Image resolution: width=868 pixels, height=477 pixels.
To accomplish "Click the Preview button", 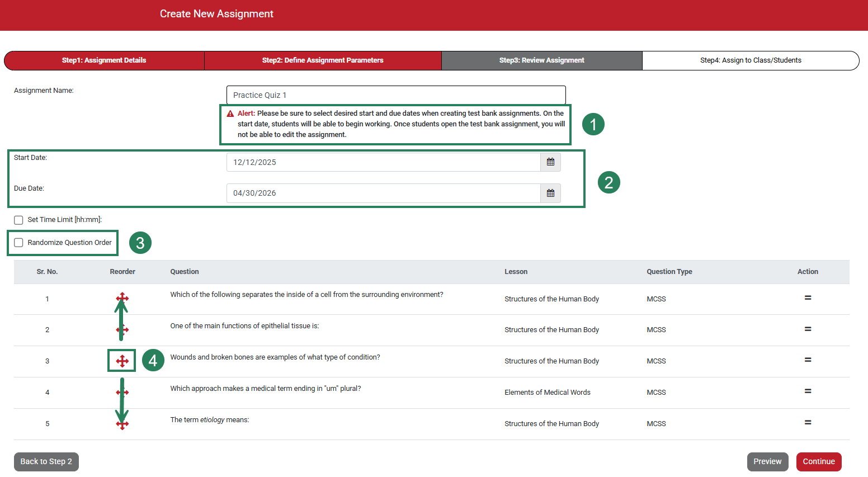I will (x=767, y=461).
